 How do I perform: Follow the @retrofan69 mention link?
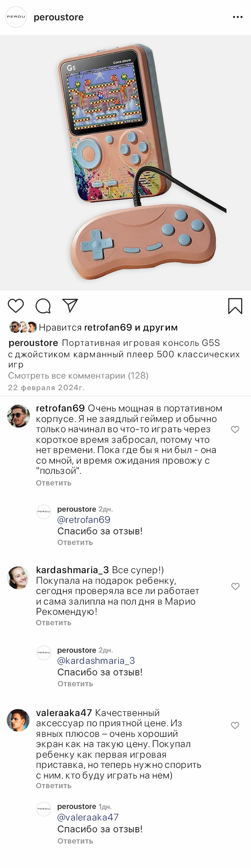84,520
